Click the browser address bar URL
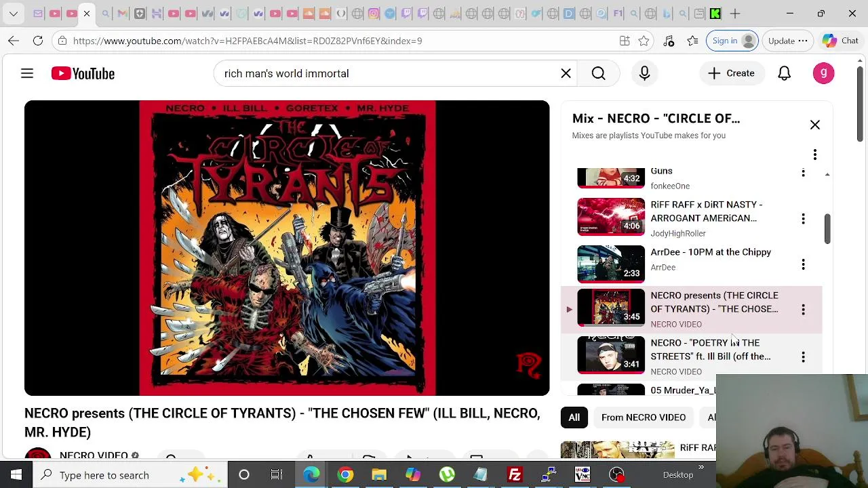This screenshot has height=488, width=868. (248, 41)
